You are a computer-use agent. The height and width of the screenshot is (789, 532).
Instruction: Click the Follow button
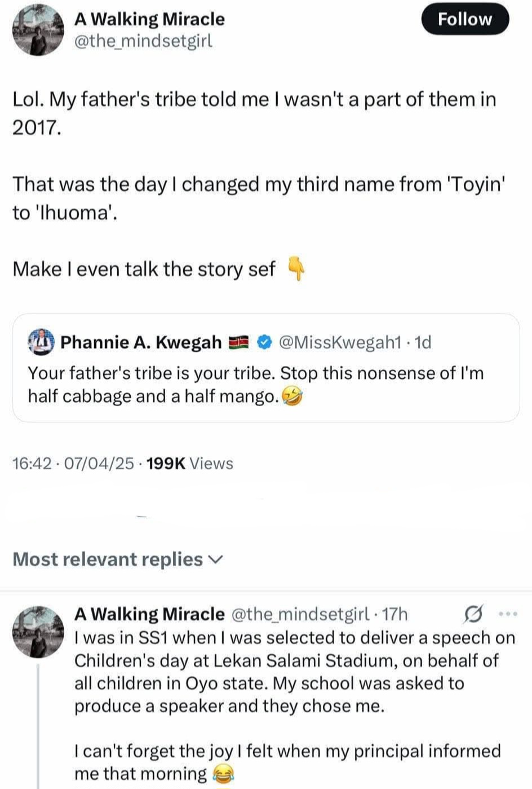(465, 19)
